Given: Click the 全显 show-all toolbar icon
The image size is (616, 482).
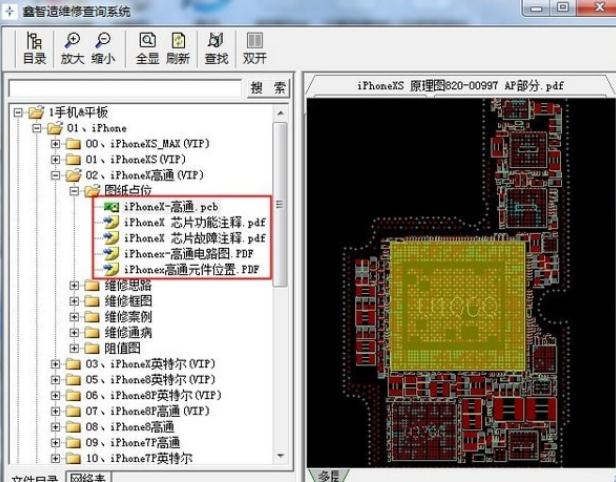Looking at the screenshot, I should point(147,48).
